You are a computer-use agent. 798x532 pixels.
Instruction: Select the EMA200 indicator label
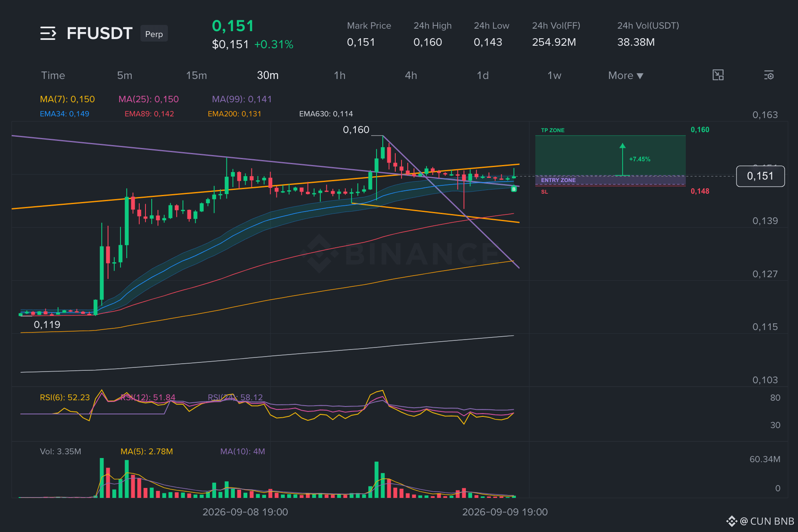234,114
